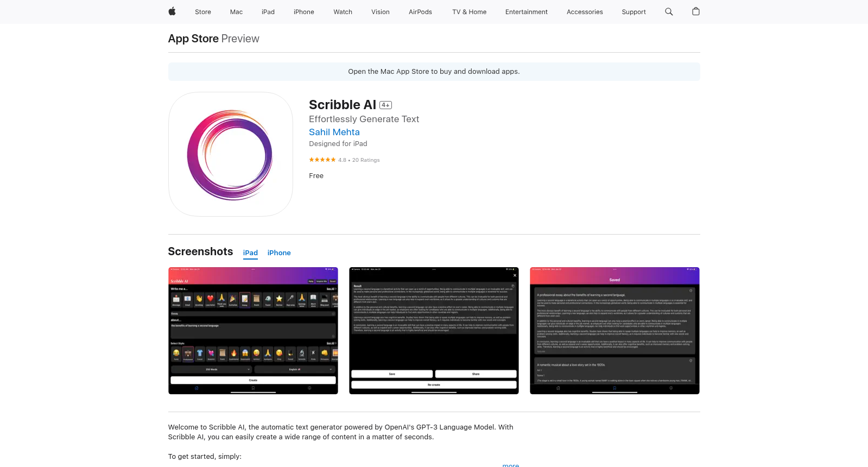This screenshot has width=868, height=467.
Task: Click the Designed for iPad label
Action: (338, 144)
